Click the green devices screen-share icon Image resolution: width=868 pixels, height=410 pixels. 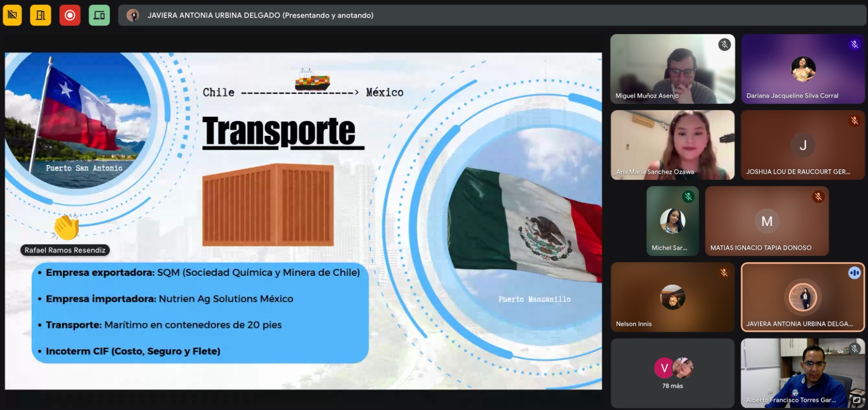pos(99,15)
